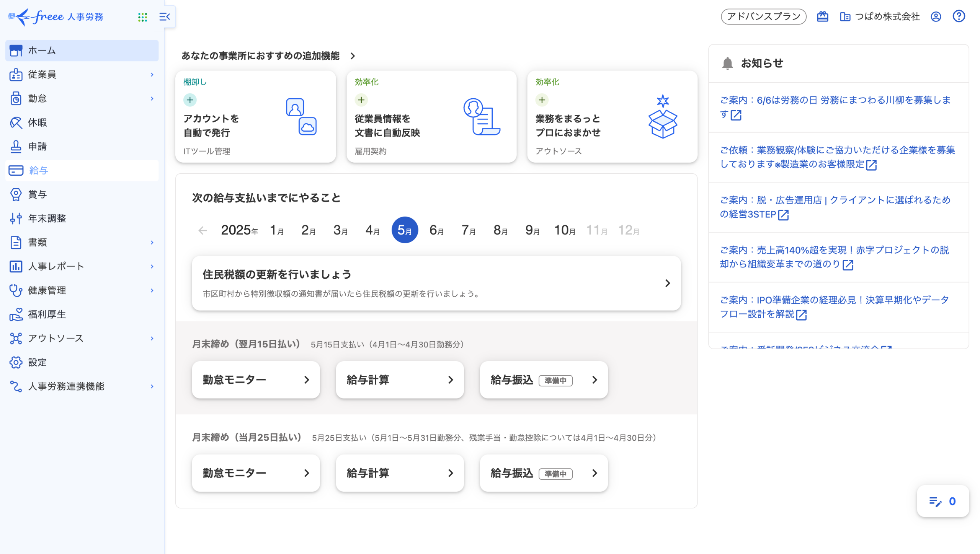
Task: Go to 年末調整 in the sidebar
Action: point(47,218)
